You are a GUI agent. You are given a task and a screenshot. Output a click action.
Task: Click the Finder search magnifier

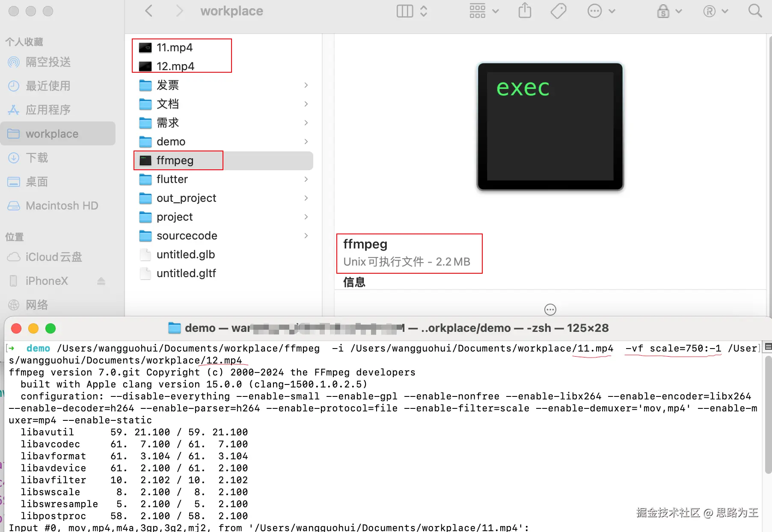[x=755, y=11]
